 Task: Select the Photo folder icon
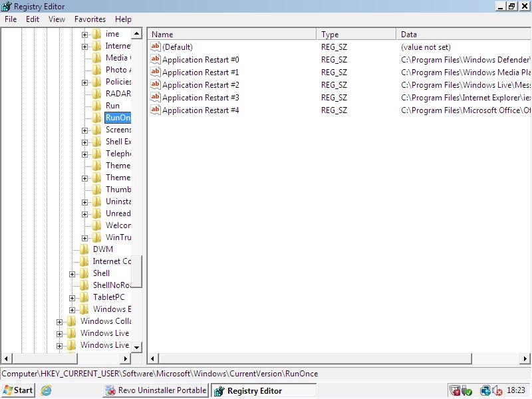(x=97, y=70)
